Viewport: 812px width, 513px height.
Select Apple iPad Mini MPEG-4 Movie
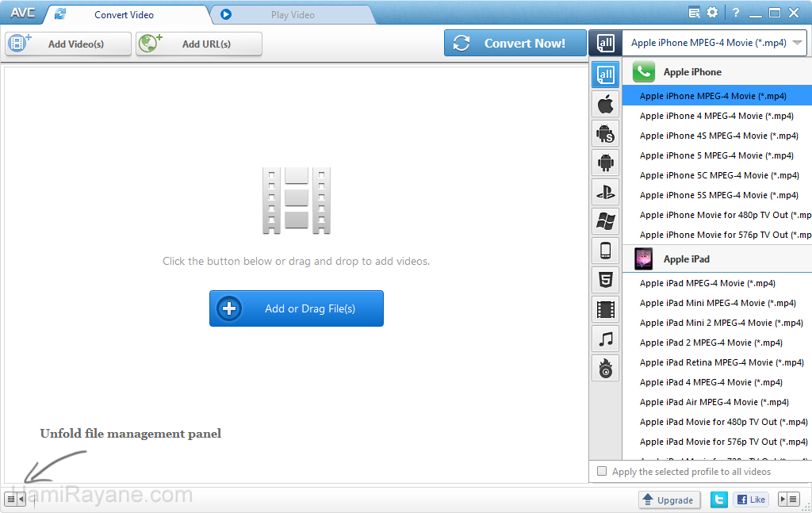717,303
